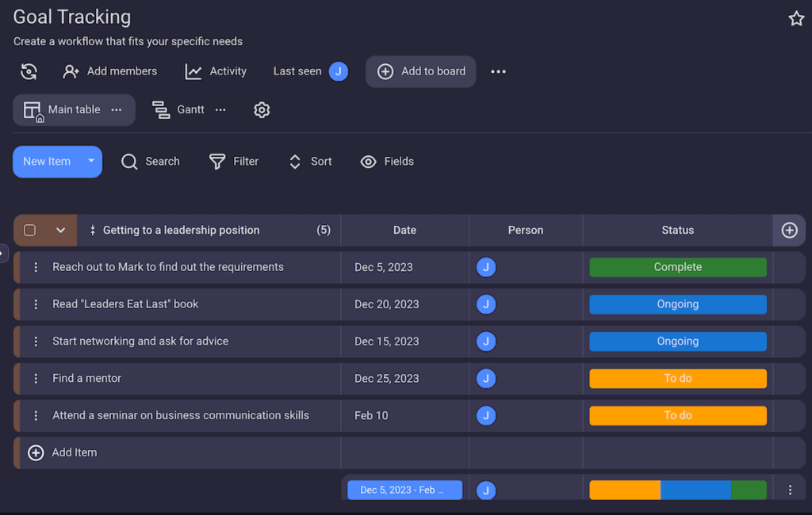Image resolution: width=812 pixels, height=515 pixels.
Task: Click Add Item row to add task
Action: [74, 453]
